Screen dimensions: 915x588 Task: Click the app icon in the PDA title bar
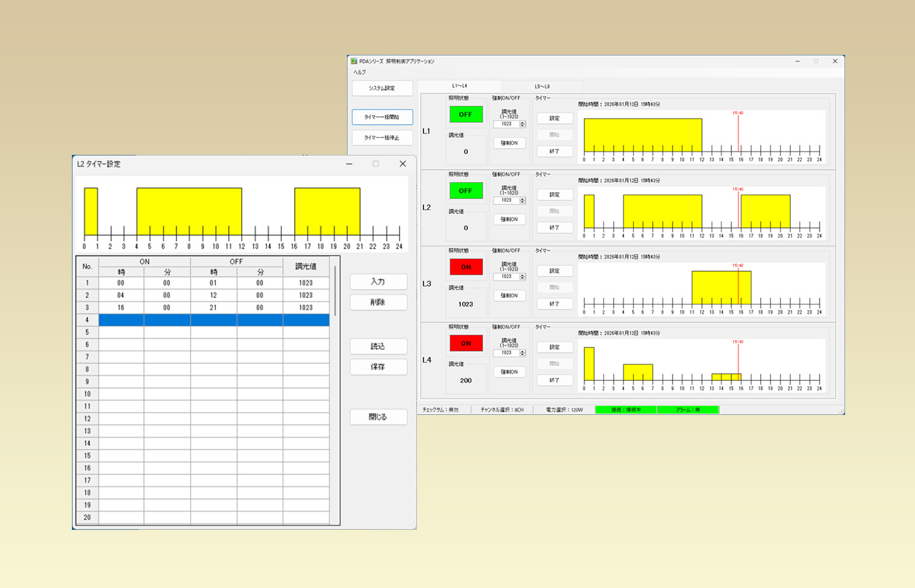coord(354,61)
